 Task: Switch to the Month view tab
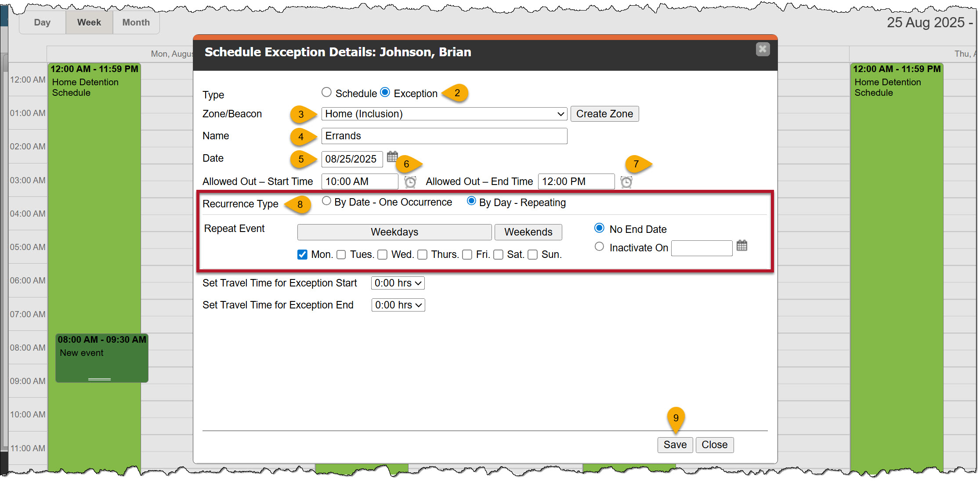point(136,22)
